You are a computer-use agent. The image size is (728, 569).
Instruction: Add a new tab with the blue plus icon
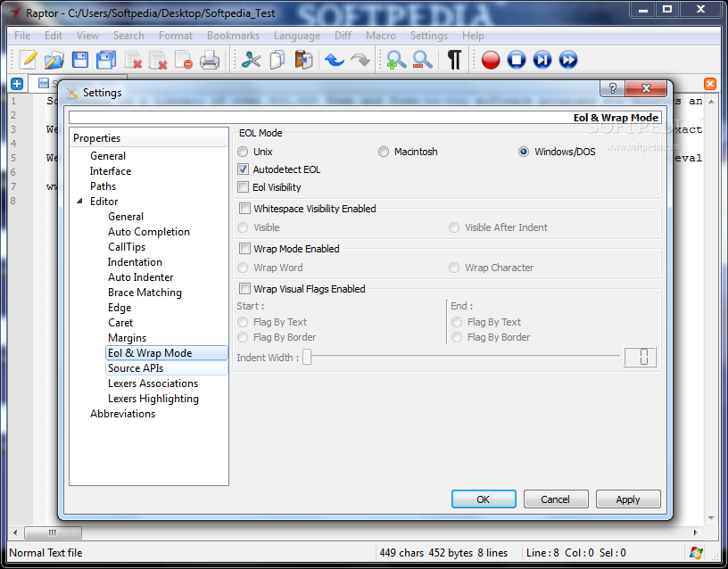[x=17, y=84]
